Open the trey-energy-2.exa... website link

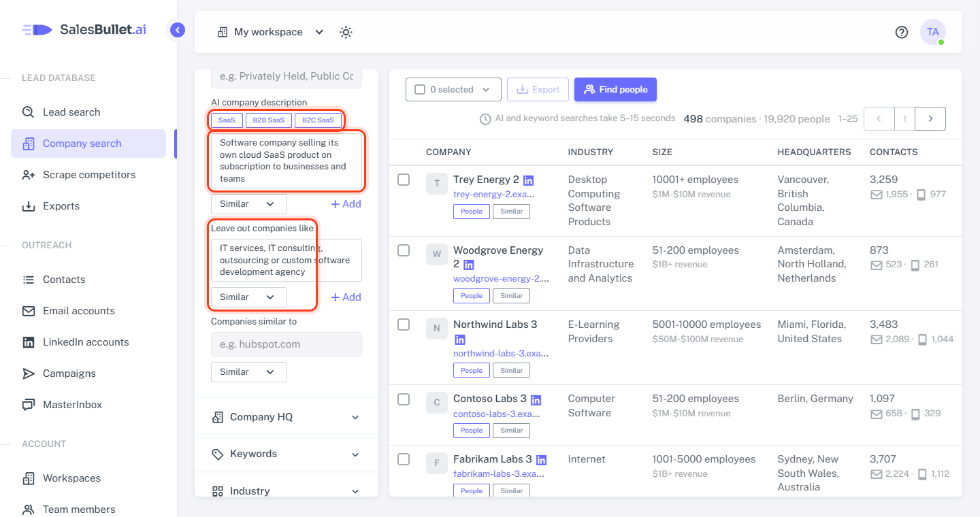(x=494, y=195)
